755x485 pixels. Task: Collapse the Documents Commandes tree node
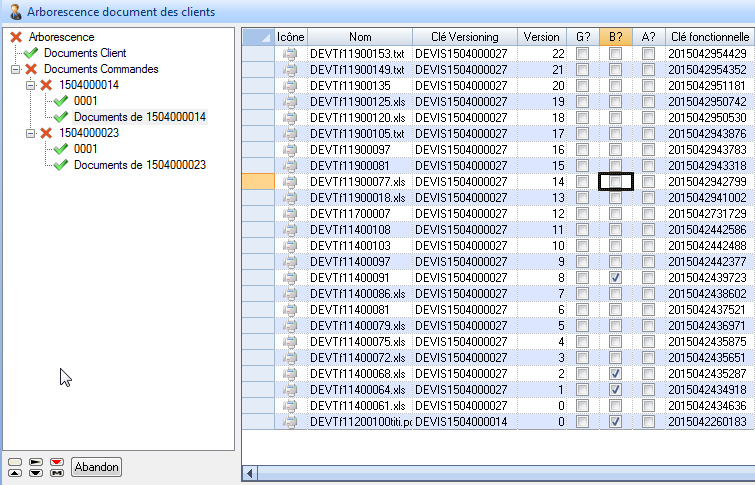(15, 69)
